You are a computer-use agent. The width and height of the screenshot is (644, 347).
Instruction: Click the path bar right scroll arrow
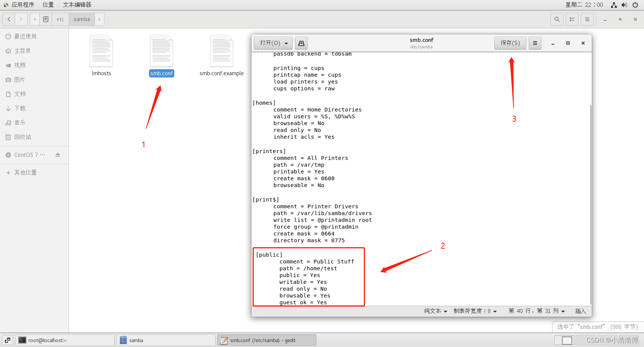click(99, 19)
